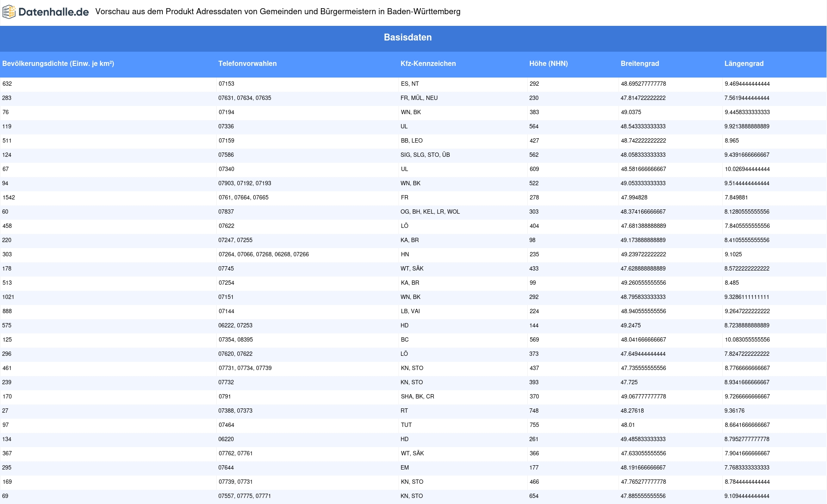The height and width of the screenshot is (504, 827).
Task: Click elevation value 98
Action: (x=532, y=240)
